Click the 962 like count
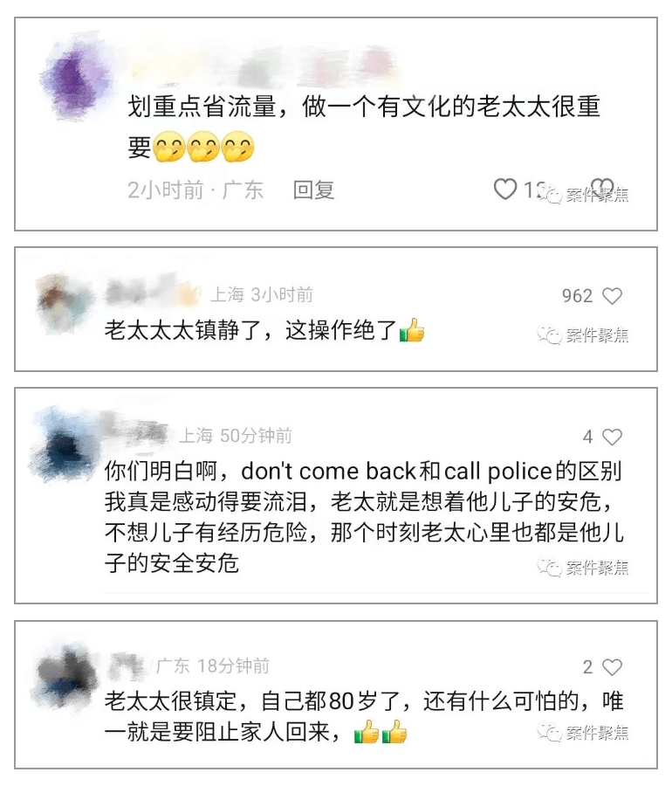Viewport: 672px width, 786px height. (577, 296)
